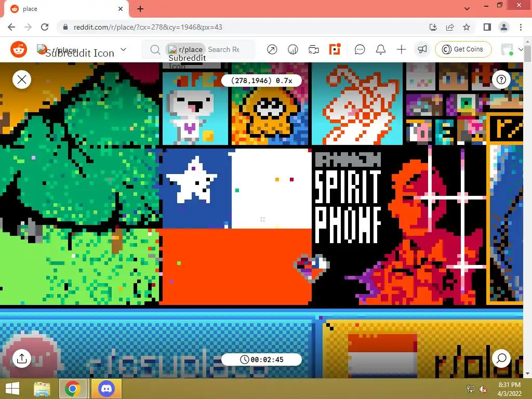Screen dimensions: 532x399
Task: Open a new tab with plus button
Action: 140,9
